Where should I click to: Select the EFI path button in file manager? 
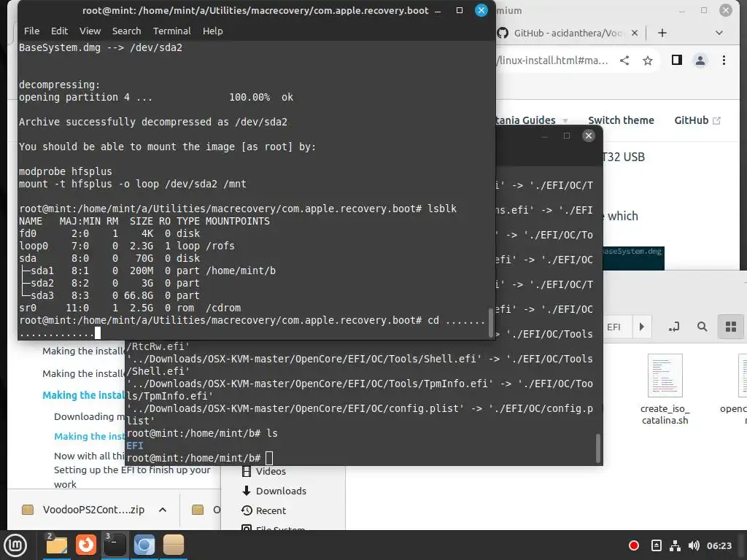coord(614,327)
